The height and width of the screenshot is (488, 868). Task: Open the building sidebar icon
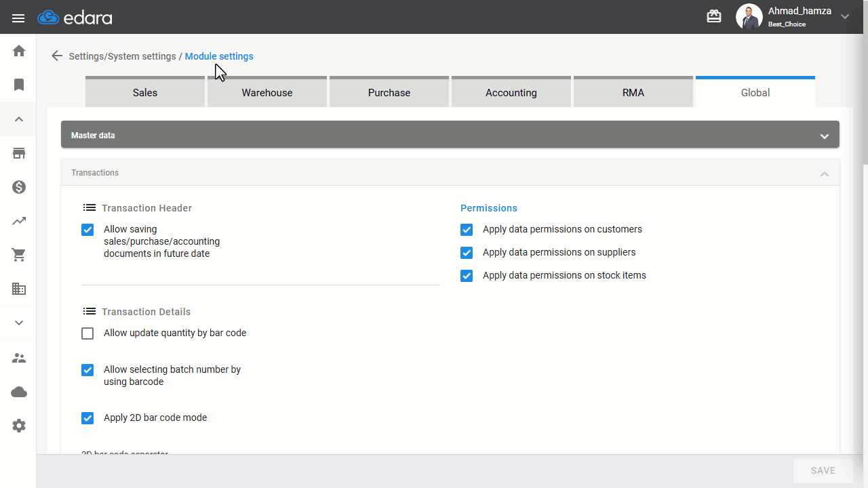[x=19, y=289]
